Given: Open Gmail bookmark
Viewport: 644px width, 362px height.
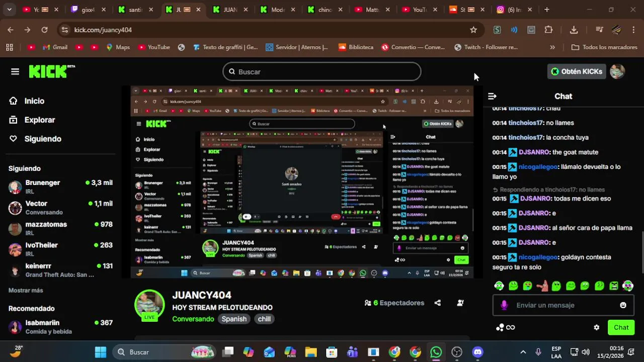Looking at the screenshot, I should pyautogui.click(x=55, y=47).
